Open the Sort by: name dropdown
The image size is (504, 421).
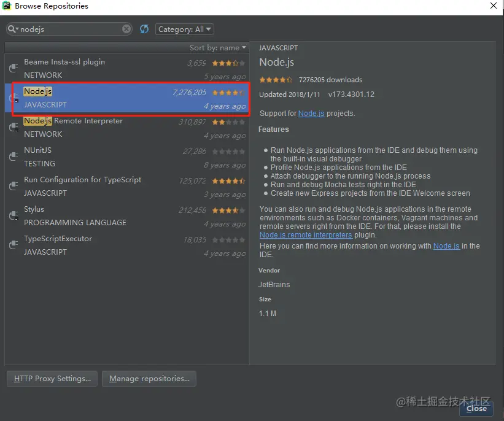(217, 48)
